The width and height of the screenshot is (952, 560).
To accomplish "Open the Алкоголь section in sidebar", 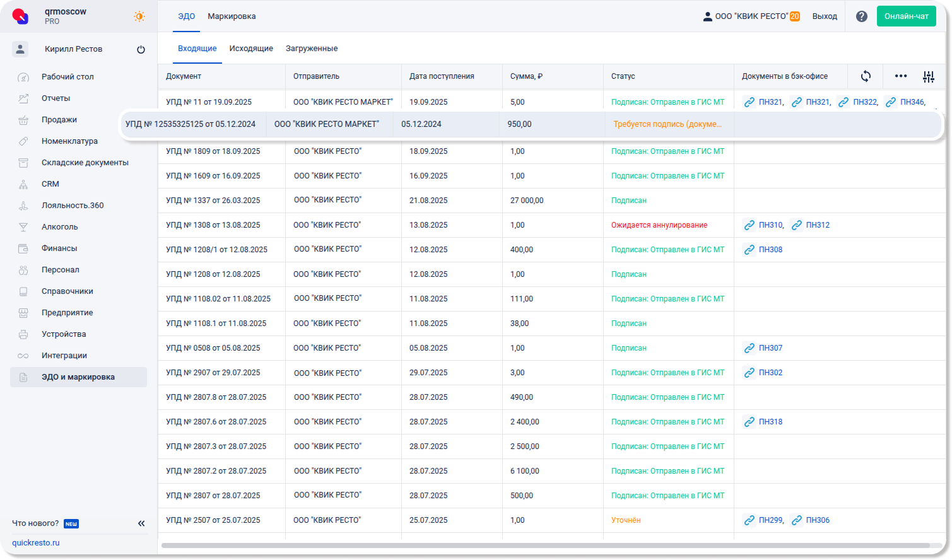I will tap(60, 227).
